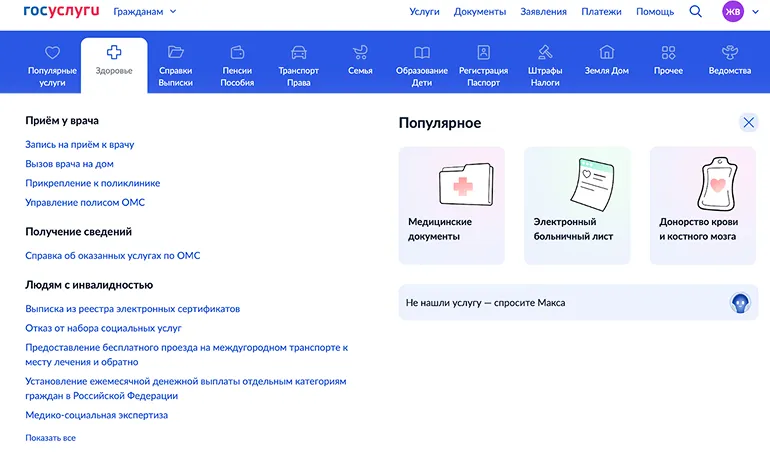Open Вызов врача на дом link
This screenshot has height=452, width=770.
coord(69,164)
